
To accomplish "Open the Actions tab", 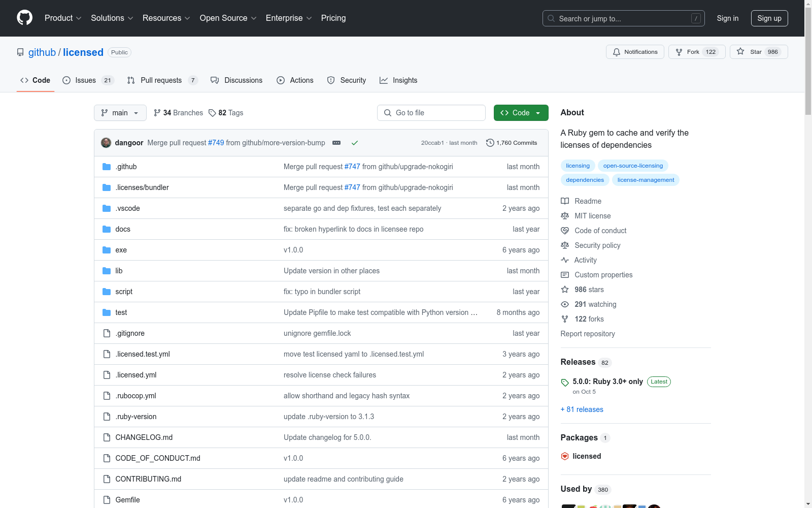I will pos(295,80).
